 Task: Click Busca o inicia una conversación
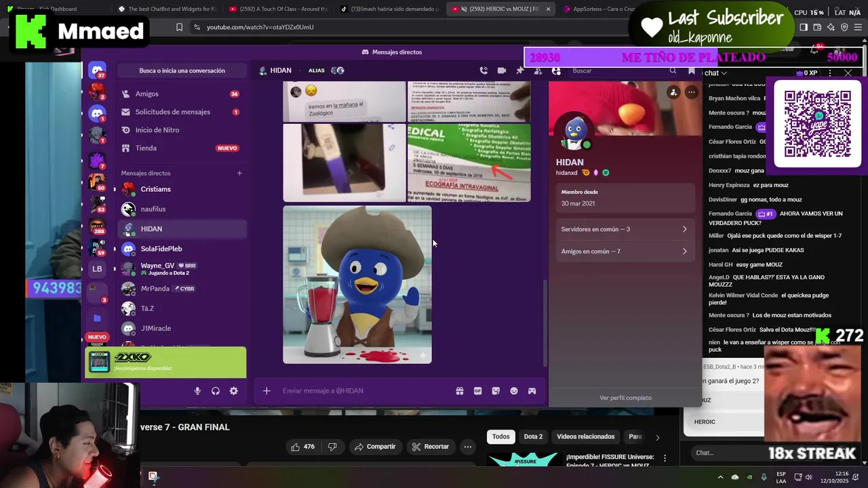pos(182,70)
